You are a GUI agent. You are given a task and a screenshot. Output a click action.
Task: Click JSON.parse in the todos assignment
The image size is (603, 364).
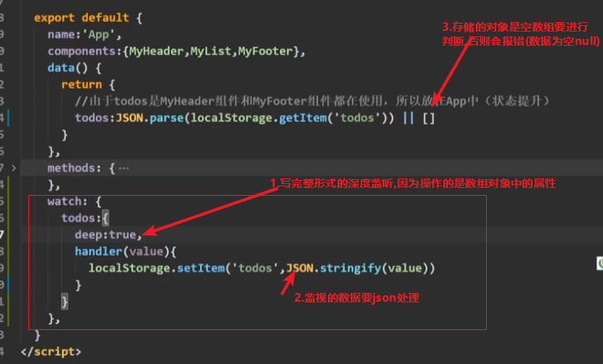pyautogui.click(x=149, y=118)
